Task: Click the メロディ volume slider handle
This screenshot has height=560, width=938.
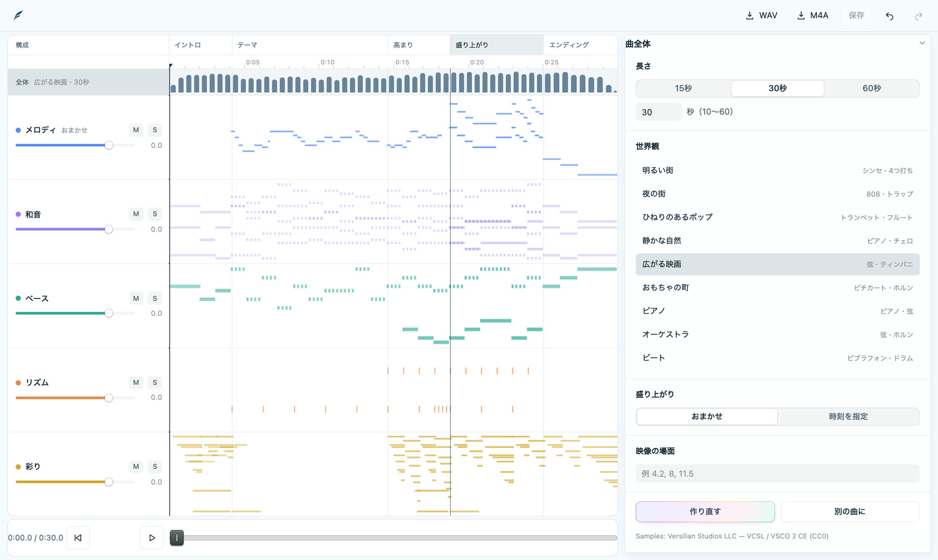Action: 109,145
